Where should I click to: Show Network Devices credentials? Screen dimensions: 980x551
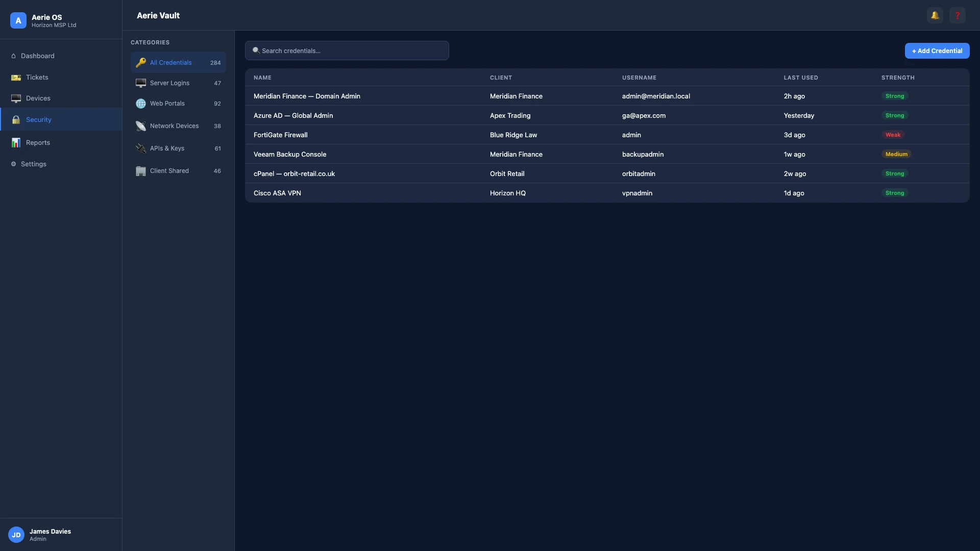(178, 126)
